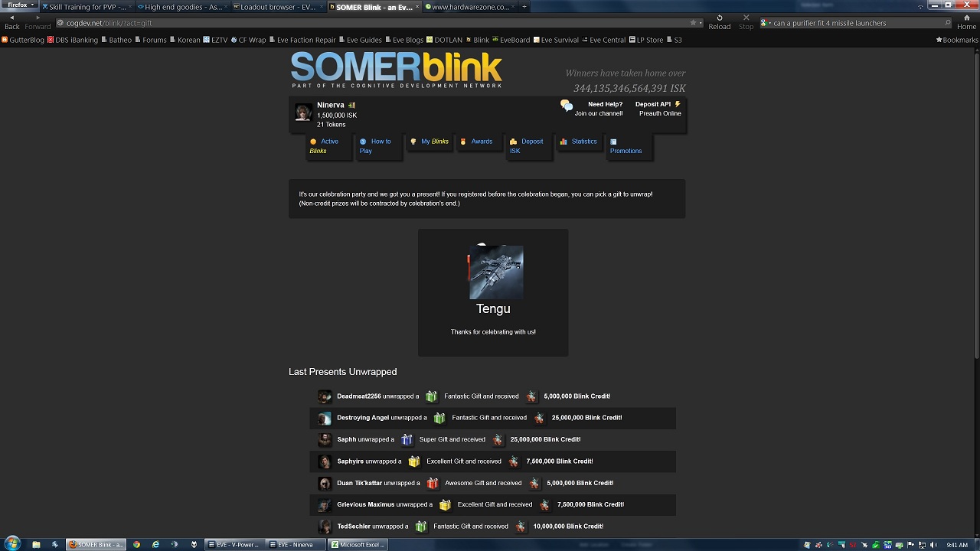Viewport: 980px width, 551px height.
Task: Switch to the Skill Training for PVP tab
Action: [x=86, y=7]
